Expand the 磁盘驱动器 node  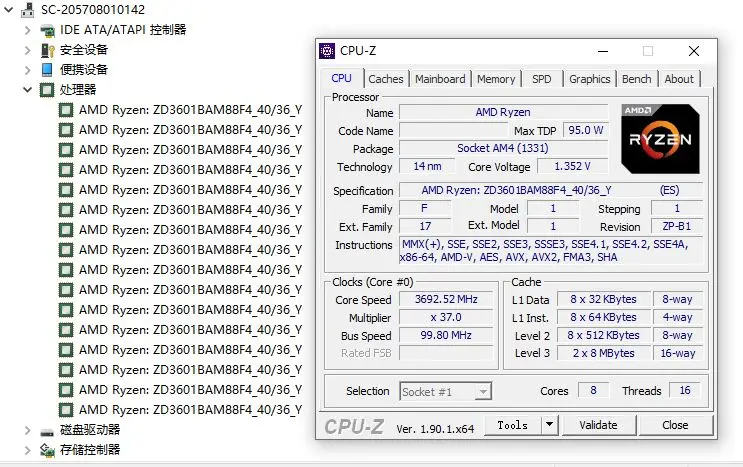coord(28,430)
